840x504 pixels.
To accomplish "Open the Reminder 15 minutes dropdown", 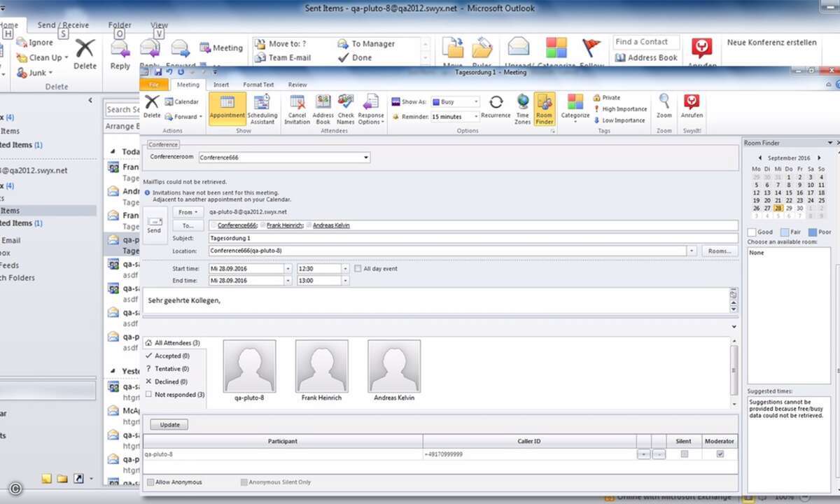I will pos(475,117).
